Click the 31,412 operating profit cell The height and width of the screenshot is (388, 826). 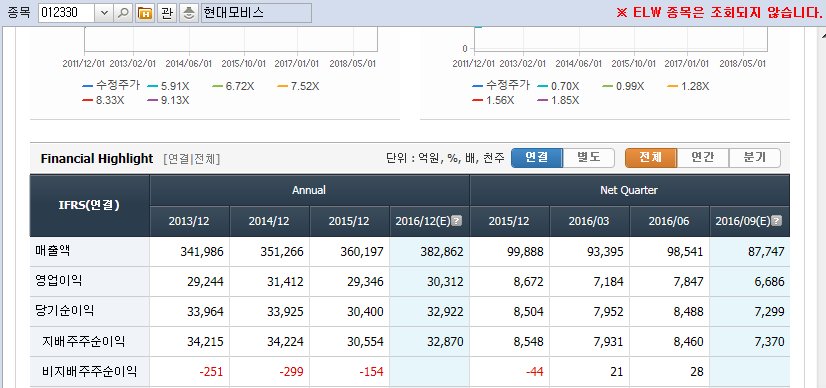point(269,282)
